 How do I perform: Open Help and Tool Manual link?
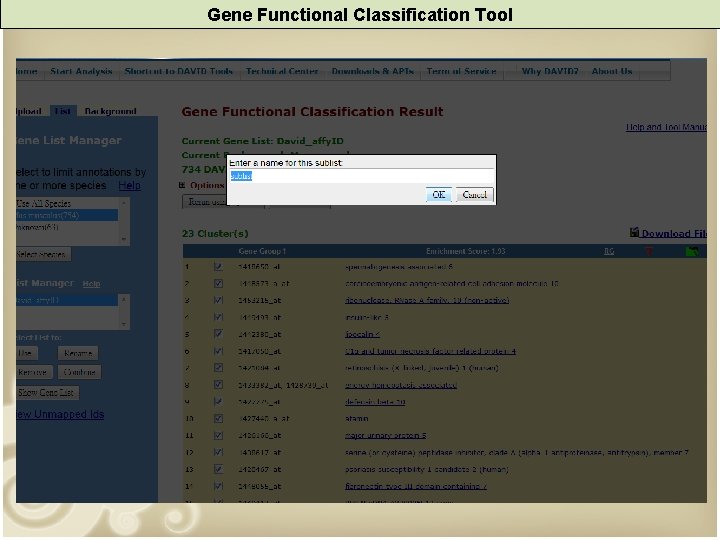[x=666, y=127]
